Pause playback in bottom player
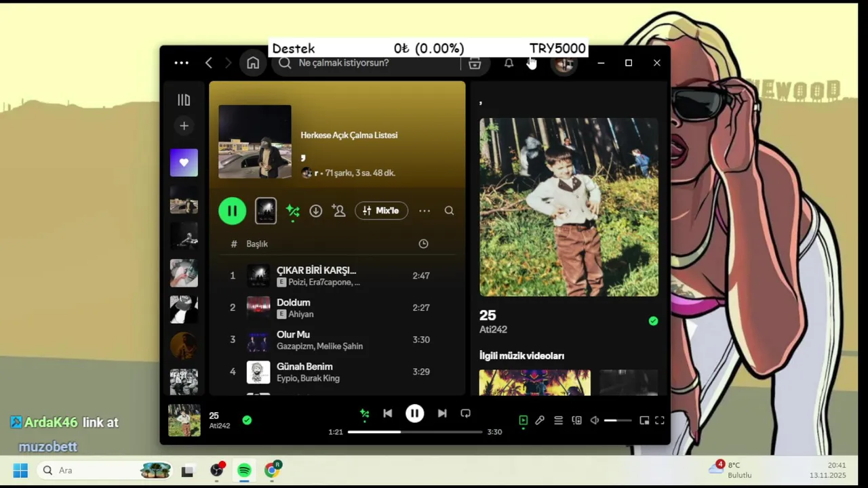 (x=414, y=413)
